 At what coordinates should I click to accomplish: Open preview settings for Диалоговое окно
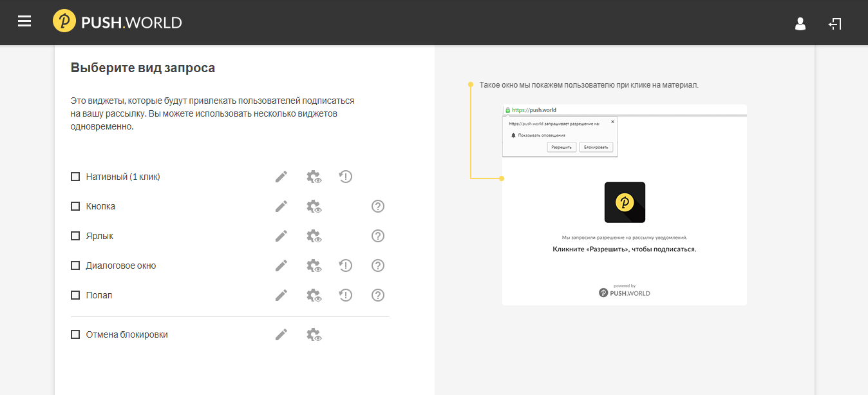click(x=314, y=266)
